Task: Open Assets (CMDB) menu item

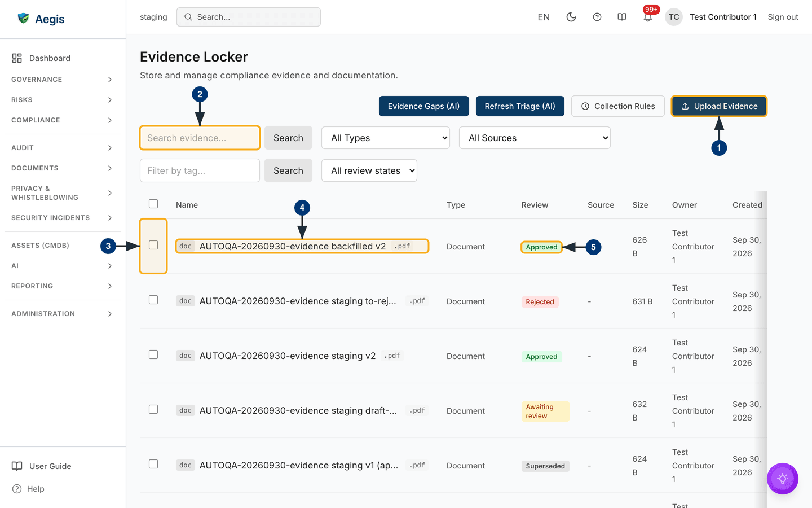Action: (40, 246)
